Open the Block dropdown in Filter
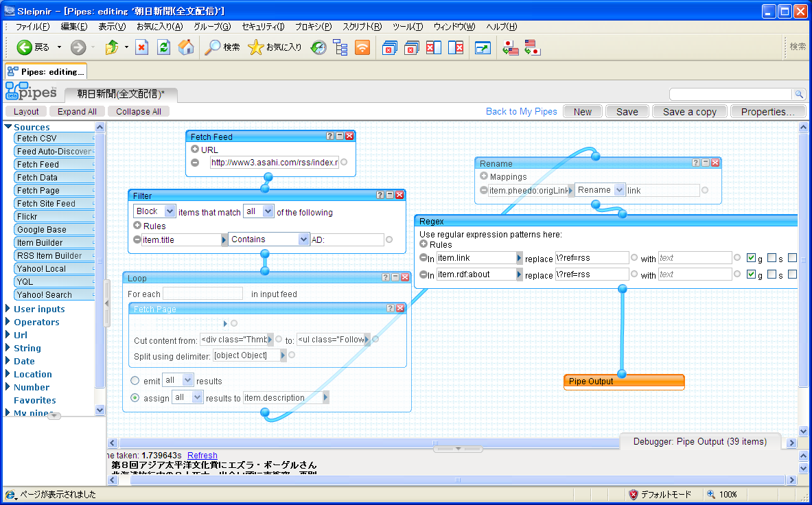812x505 pixels. [154, 211]
